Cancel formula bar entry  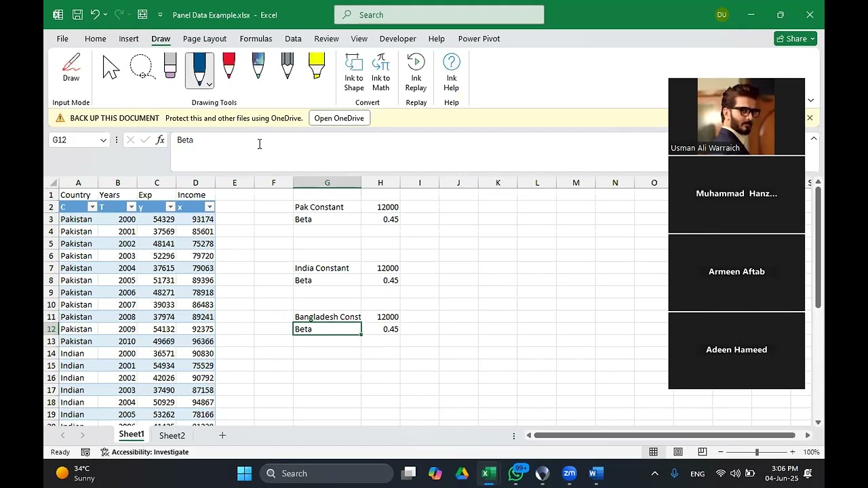130,140
